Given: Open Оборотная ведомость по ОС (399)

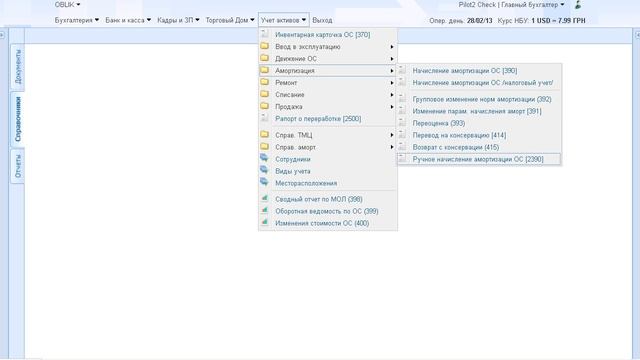Looking at the screenshot, I should [328, 211].
